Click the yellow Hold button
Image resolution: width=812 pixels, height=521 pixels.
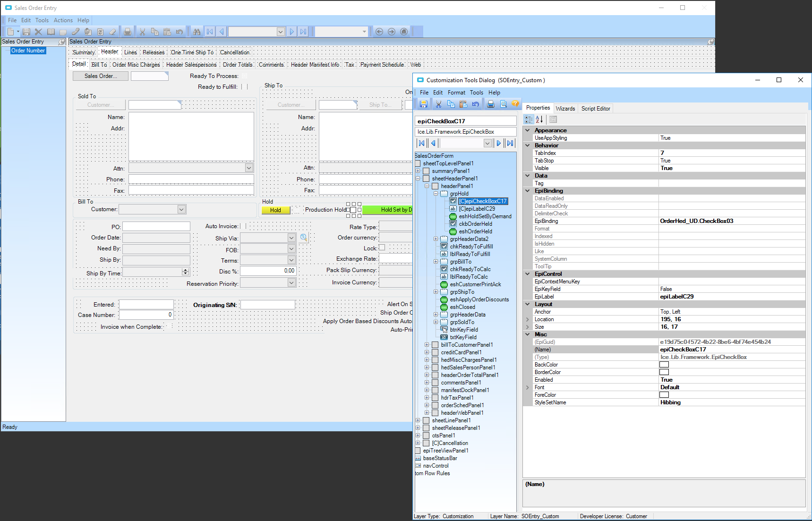[x=276, y=210]
